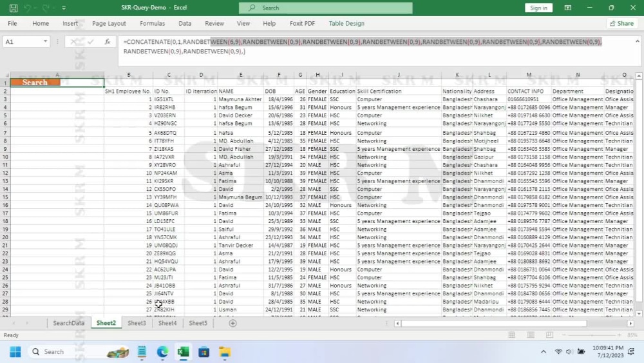Click the New Sheet plus icon
Image resolution: width=644 pixels, height=363 pixels.
pyautogui.click(x=233, y=323)
